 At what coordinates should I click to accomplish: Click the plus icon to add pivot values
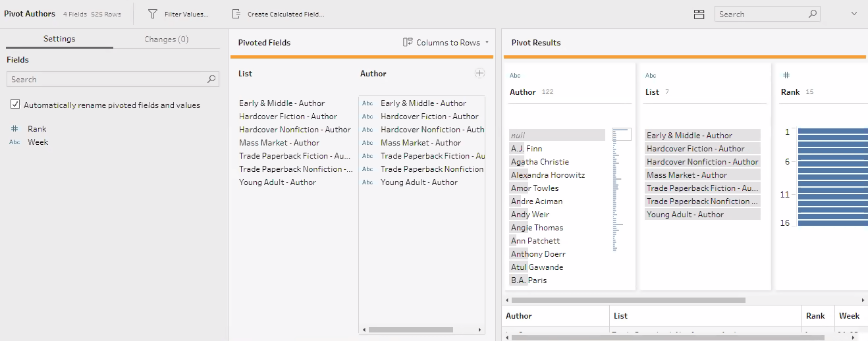(479, 74)
